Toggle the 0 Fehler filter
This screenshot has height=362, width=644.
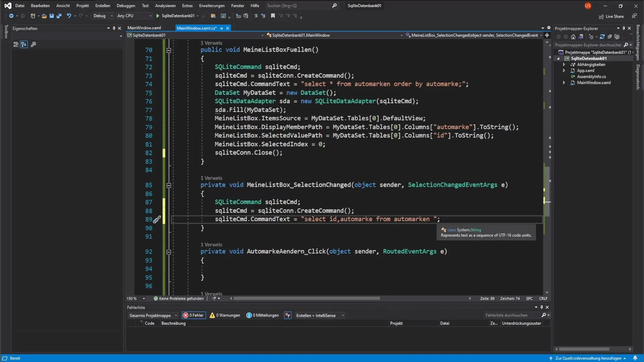point(194,315)
